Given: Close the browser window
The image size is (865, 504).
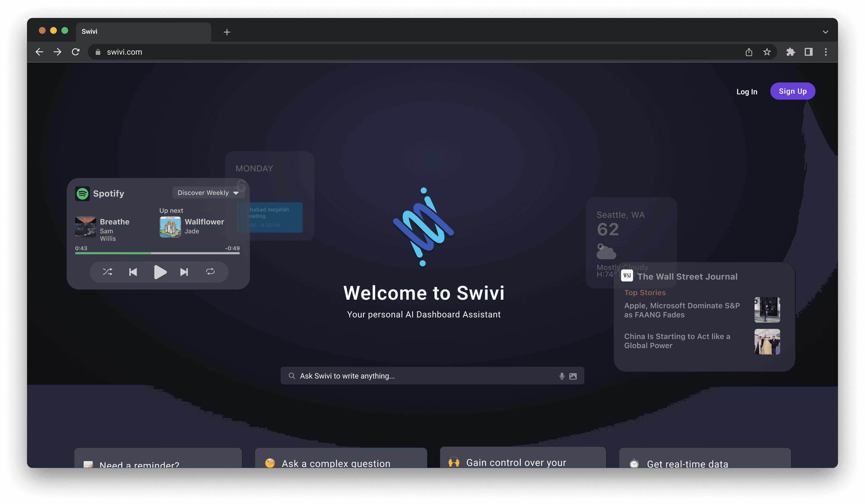Looking at the screenshot, I should pos(42,31).
